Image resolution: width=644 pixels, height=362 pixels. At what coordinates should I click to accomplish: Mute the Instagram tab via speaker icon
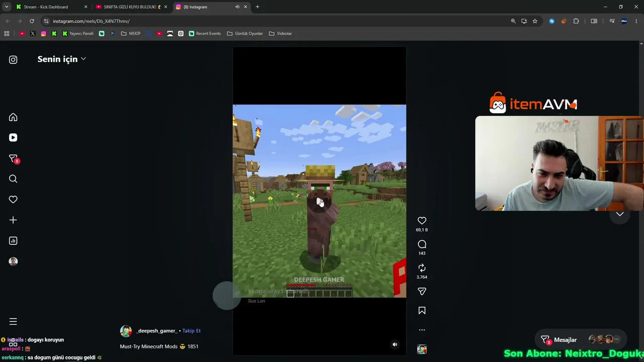pyautogui.click(x=237, y=7)
